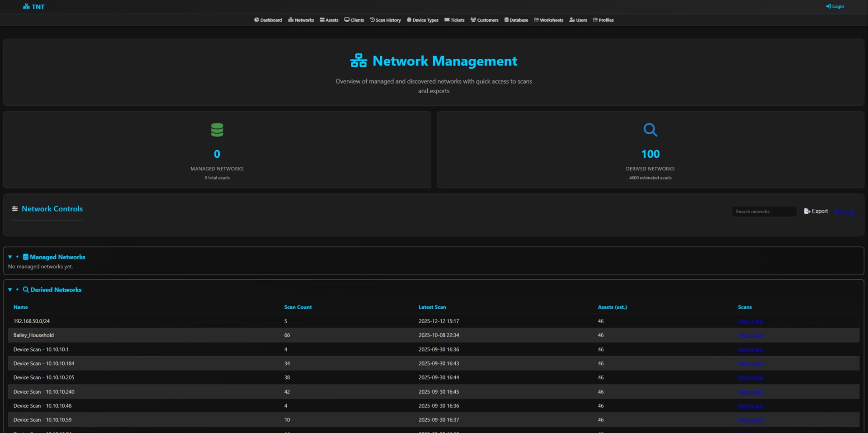
Task: Collapse the Derived Networks panel
Action: tap(10, 290)
